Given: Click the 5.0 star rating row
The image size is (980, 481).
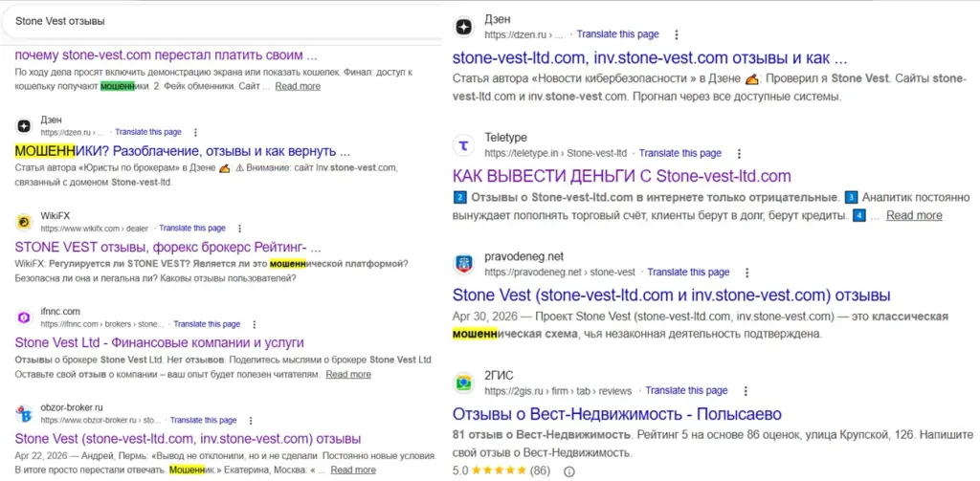Looking at the screenshot, I should point(501,471).
